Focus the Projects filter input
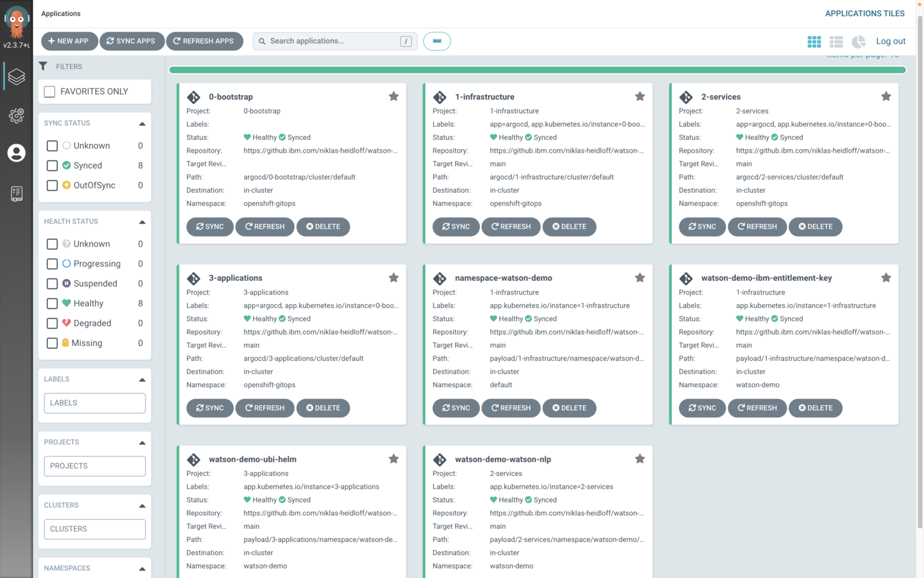This screenshot has height=578, width=924. coord(94,466)
